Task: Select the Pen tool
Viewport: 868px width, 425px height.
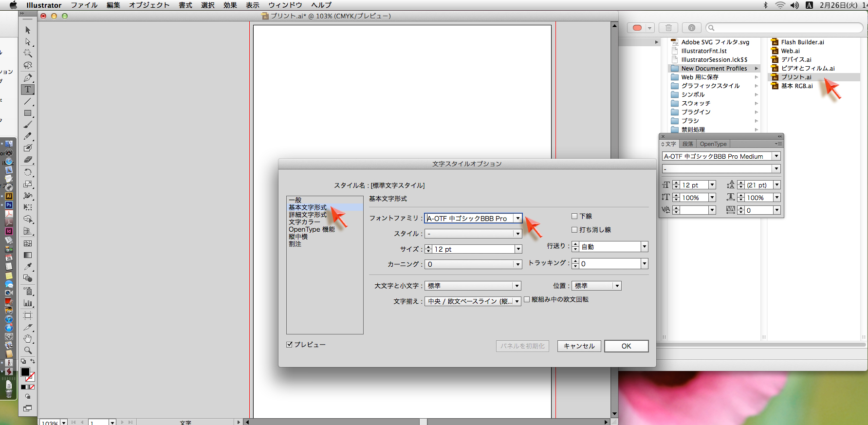Action: [x=28, y=78]
